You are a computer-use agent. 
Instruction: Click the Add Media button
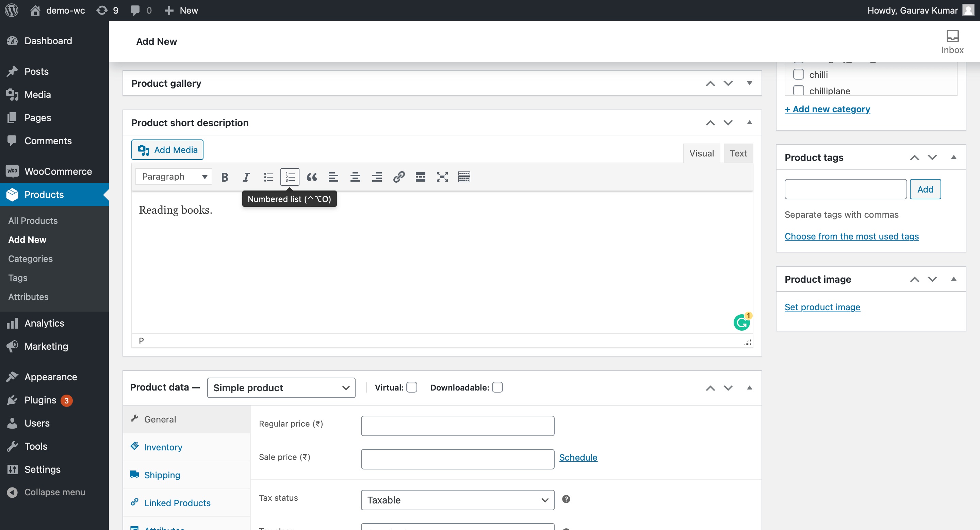(167, 150)
